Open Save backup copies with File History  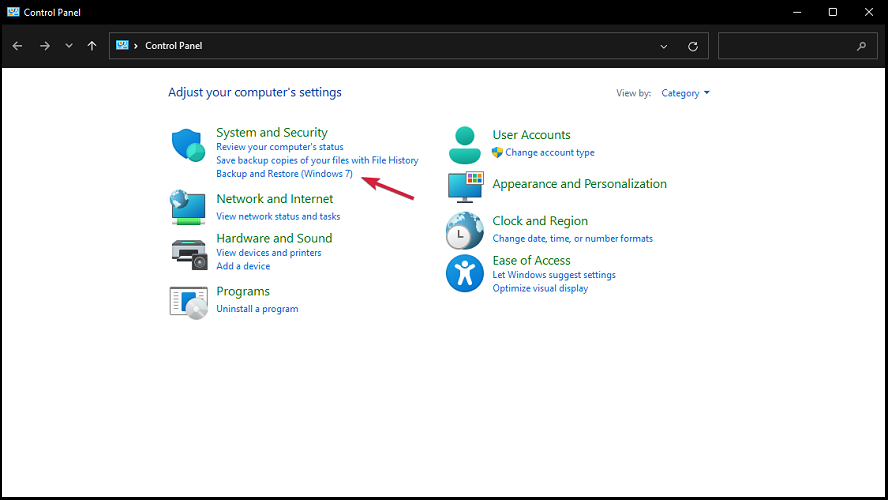pyautogui.click(x=317, y=160)
